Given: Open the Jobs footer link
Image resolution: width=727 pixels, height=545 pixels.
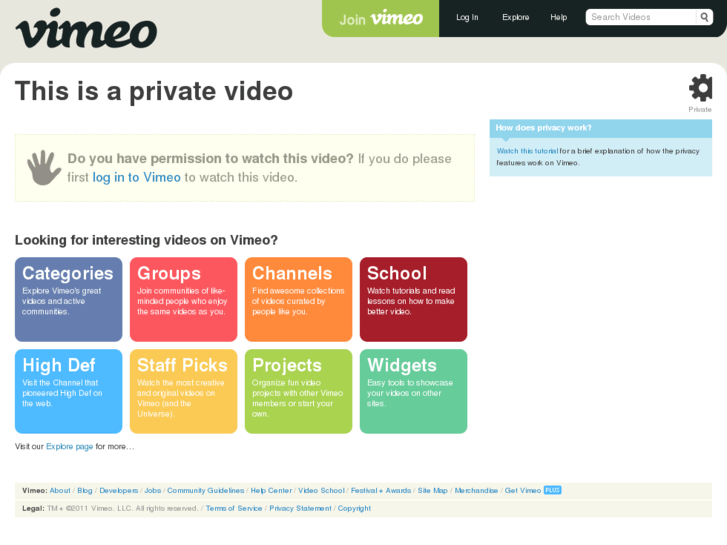Looking at the screenshot, I should (153, 490).
